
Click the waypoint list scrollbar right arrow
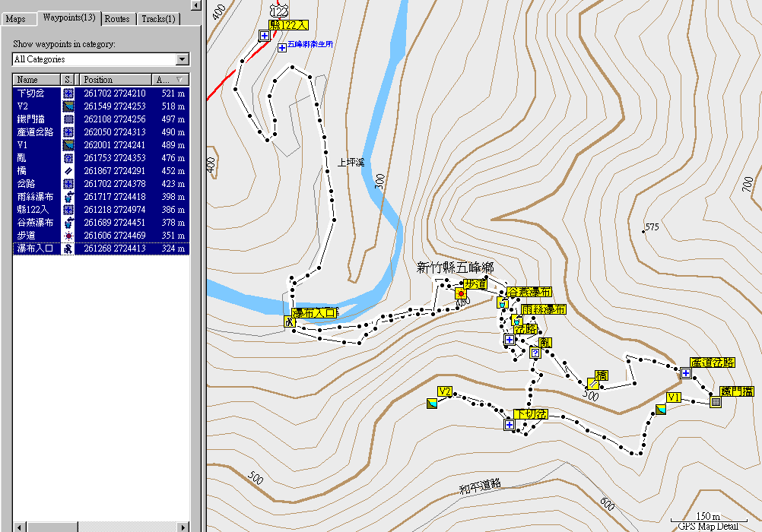click(183, 527)
